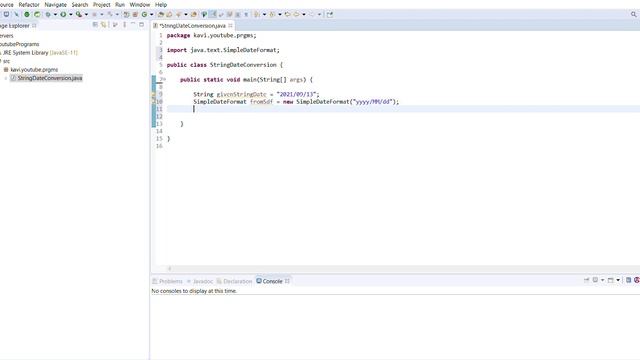The width and height of the screenshot is (640, 360).
Task: Click the Skip All Breakpoints toolbar icon
Action: click(x=16, y=14)
